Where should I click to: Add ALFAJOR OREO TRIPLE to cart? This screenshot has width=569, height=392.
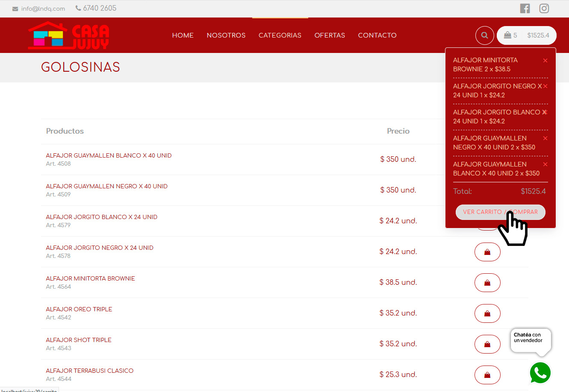[487, 313]
